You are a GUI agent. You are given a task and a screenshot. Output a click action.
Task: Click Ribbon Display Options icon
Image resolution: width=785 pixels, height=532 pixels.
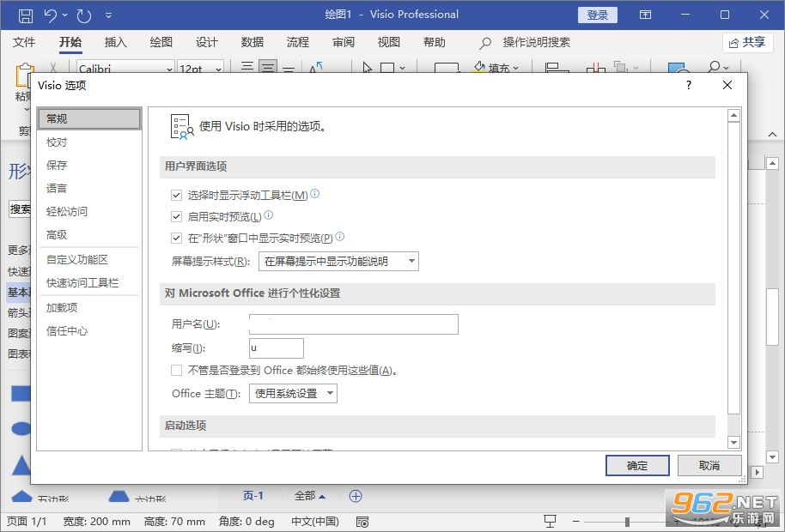pos(645,15)
